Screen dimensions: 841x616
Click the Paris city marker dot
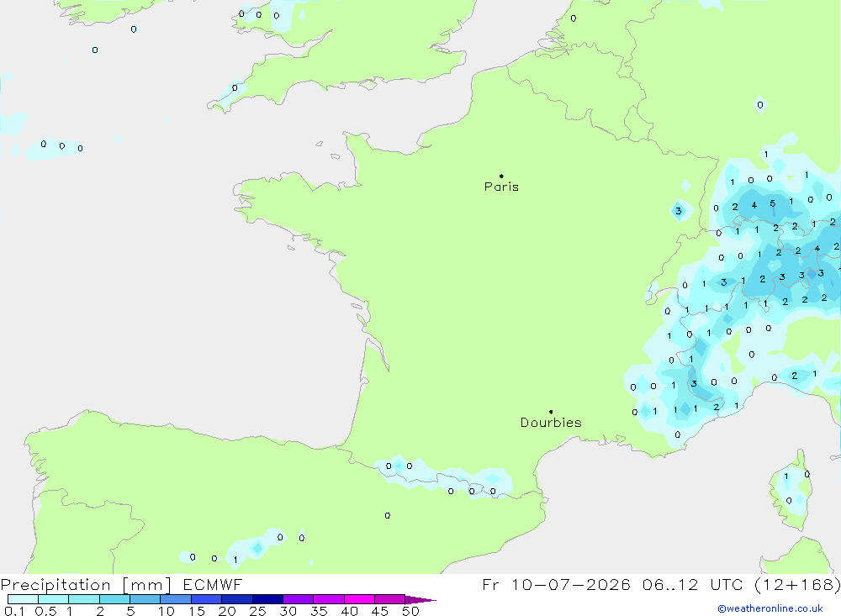[x=501, y=176]
